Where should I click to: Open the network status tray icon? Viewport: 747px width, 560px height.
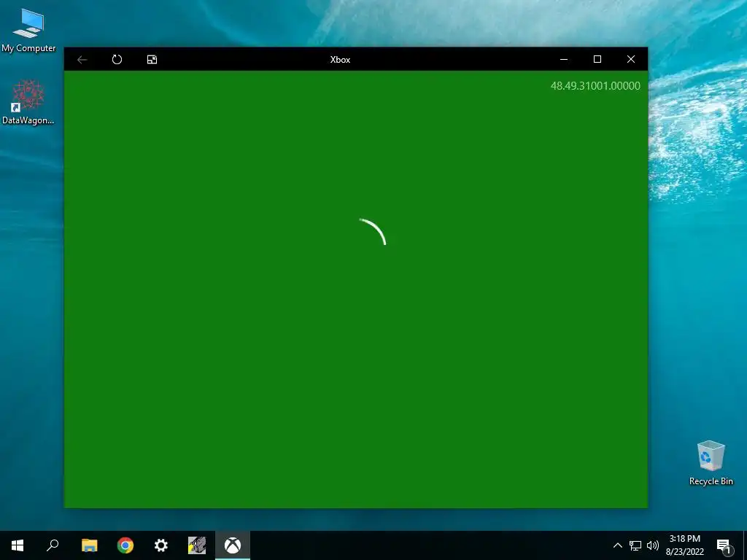[635, 545]
